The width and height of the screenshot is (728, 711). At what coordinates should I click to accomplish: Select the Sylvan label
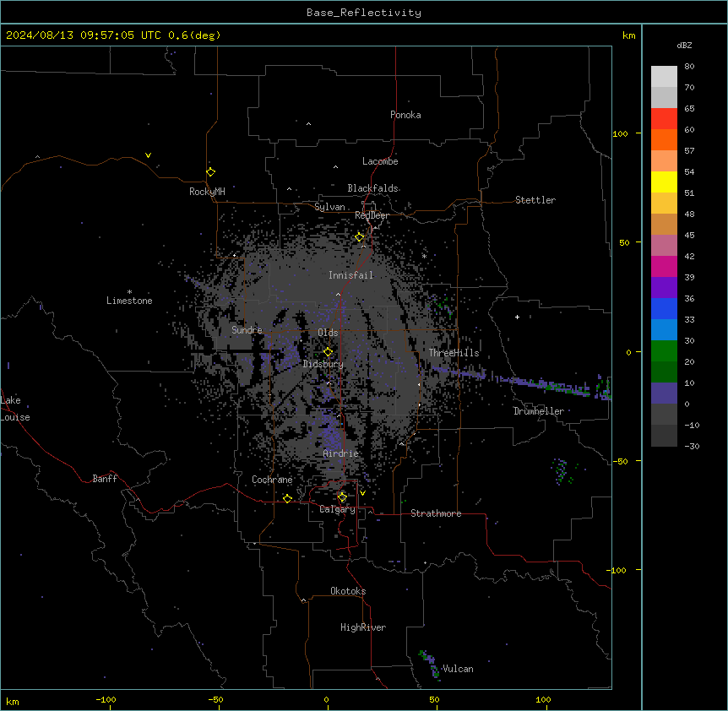[329, 207]
